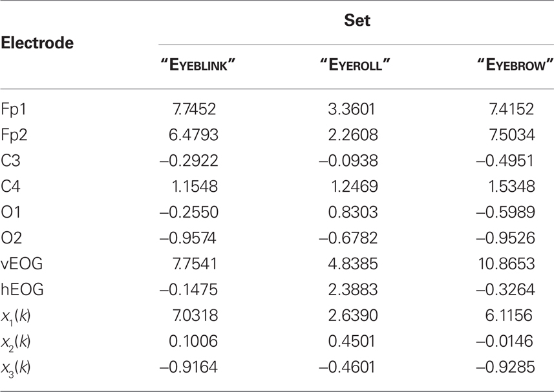Image resolution: width=554 pixels, height=392 pixels.
Task: Click value 1.2469 in C4 row
Action: click(x=354, y=186)
